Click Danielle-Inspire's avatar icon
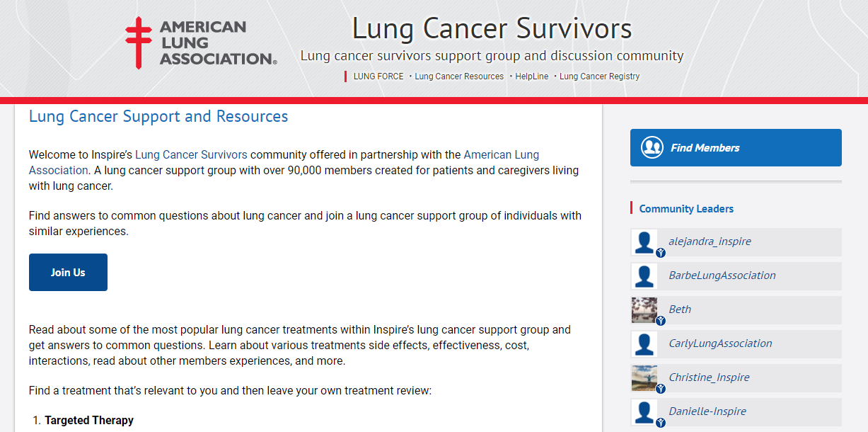Image resolution: width=868 pixels, height=432 pixels. [644, 412]
